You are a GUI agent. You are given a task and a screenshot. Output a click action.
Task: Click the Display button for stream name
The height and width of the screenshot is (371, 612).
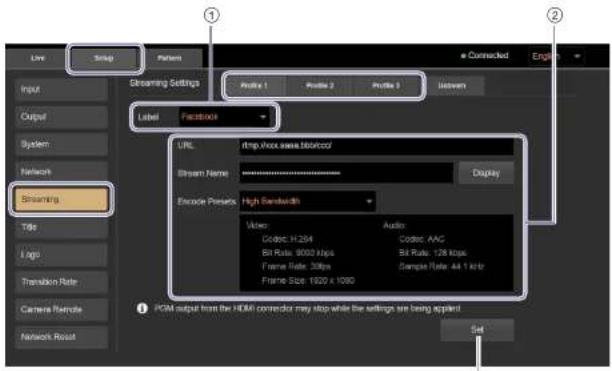486,173
